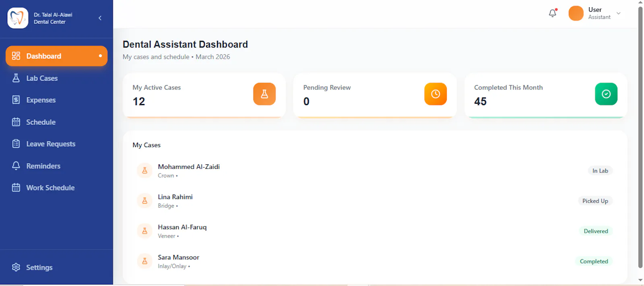Select the Mohammed Al-Zaidi case row

[375, 171]
